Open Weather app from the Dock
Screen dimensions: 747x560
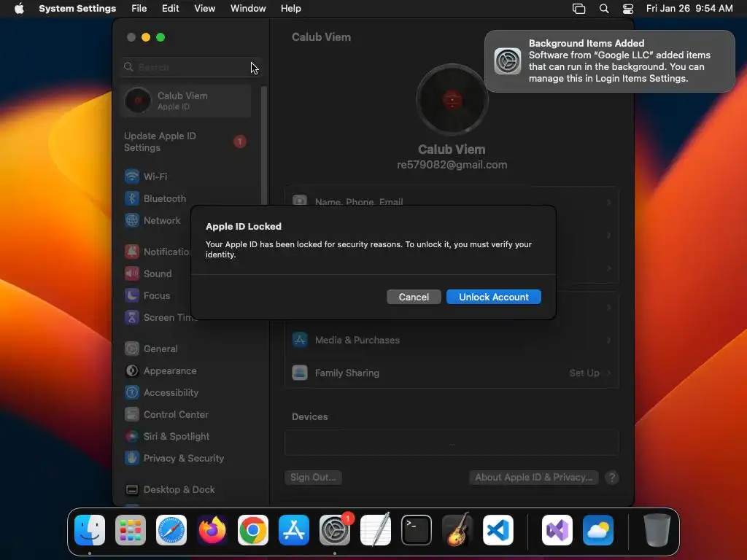pos(598,530)
